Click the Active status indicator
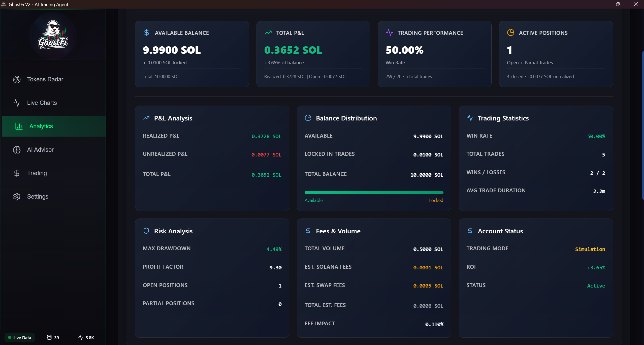The width and height of the screenshot is (644, 345). [596, 286]
